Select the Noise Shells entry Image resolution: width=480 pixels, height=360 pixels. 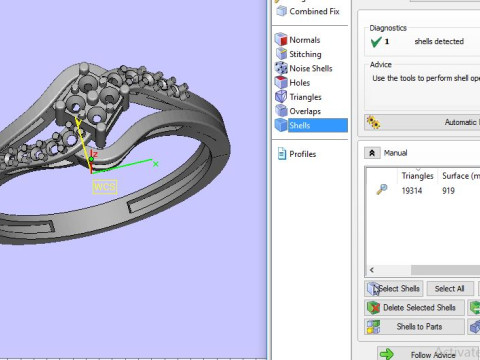coord(311,68)
